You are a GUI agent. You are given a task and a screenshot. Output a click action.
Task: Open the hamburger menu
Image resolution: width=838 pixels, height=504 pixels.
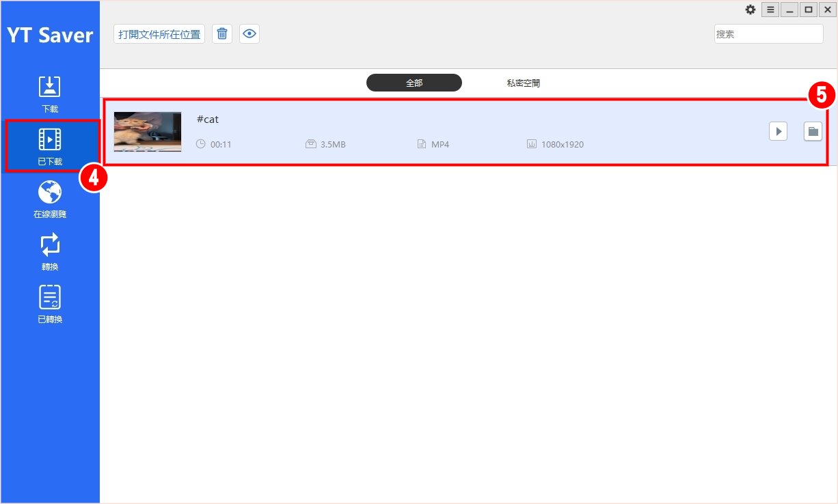(x=770, y=10)
